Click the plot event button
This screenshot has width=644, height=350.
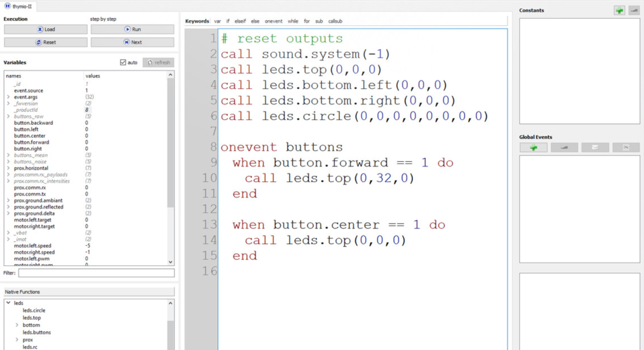[626, 148]
